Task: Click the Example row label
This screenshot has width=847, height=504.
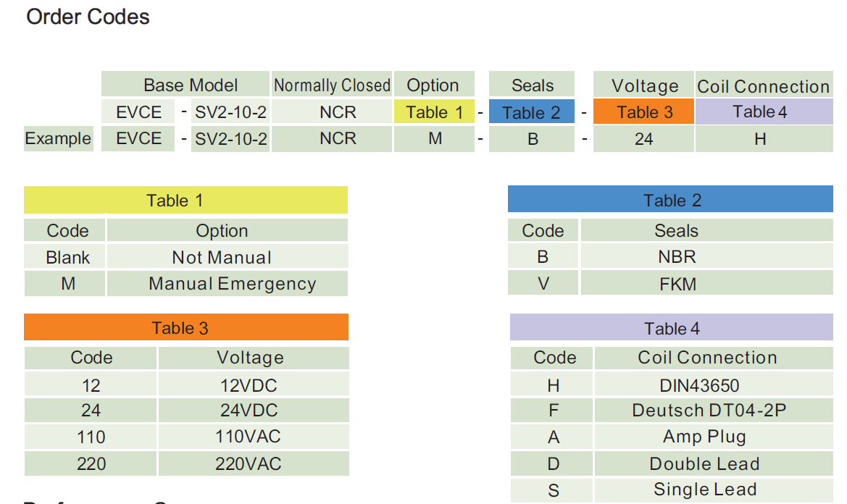Action: [x=58, y=138]
